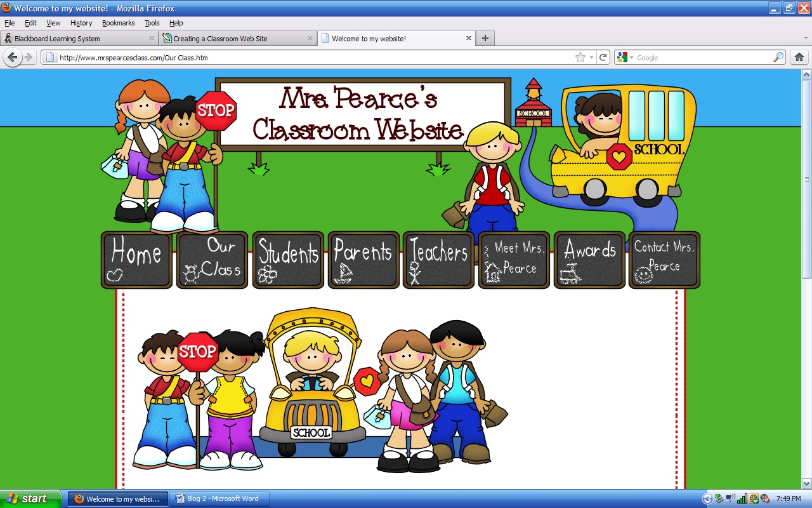Screen dimensions: 812x508
Task: Click the page icon inside the address bar
Action: coord(49,57)
